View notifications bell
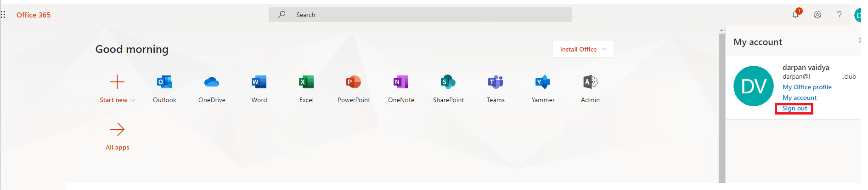The width and height of the screenshot is (868, 190). 795,15
